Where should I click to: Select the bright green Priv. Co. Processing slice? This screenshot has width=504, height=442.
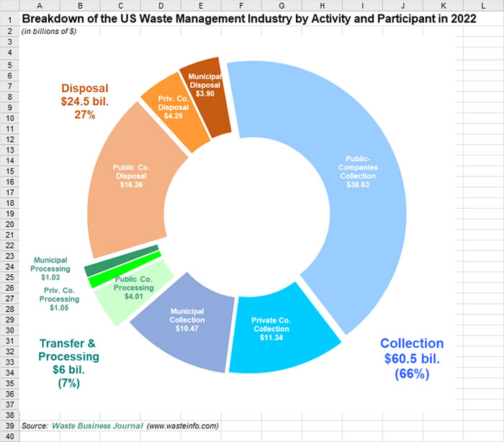[x=125, y=269]
